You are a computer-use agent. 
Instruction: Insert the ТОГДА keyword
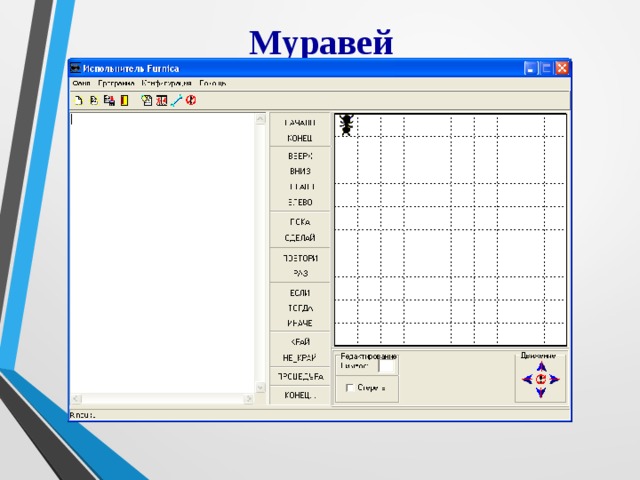[x=300, y=308]
